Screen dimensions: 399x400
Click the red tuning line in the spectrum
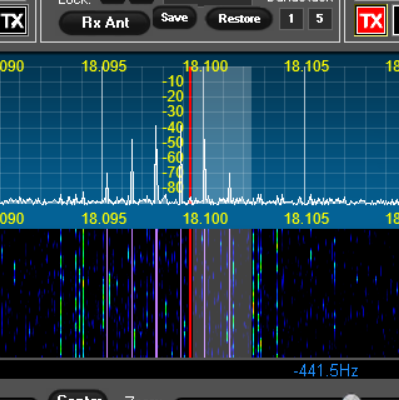point(190,133)
